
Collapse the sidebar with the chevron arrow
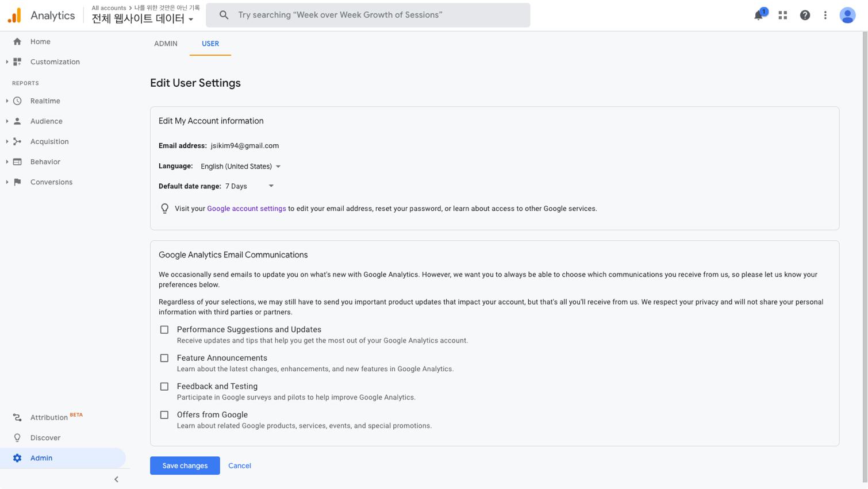117,479
